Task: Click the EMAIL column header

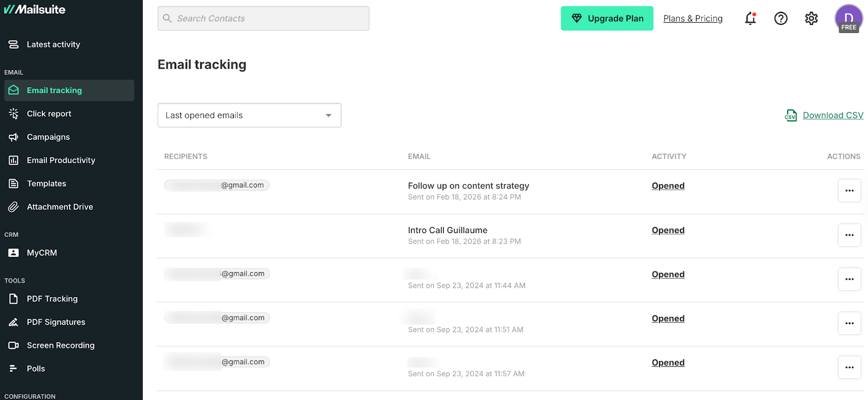Action: [x=419, y=157]
